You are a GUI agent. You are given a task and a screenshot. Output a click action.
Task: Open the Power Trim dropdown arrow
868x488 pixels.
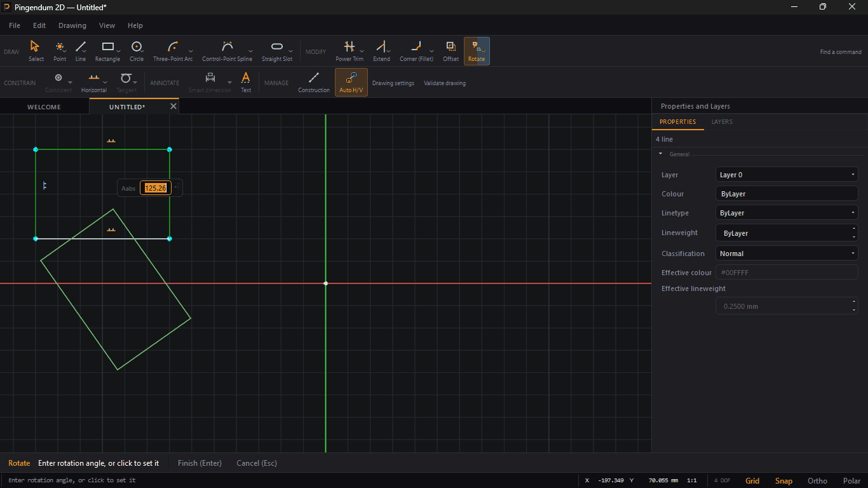[x=362, y=51]
